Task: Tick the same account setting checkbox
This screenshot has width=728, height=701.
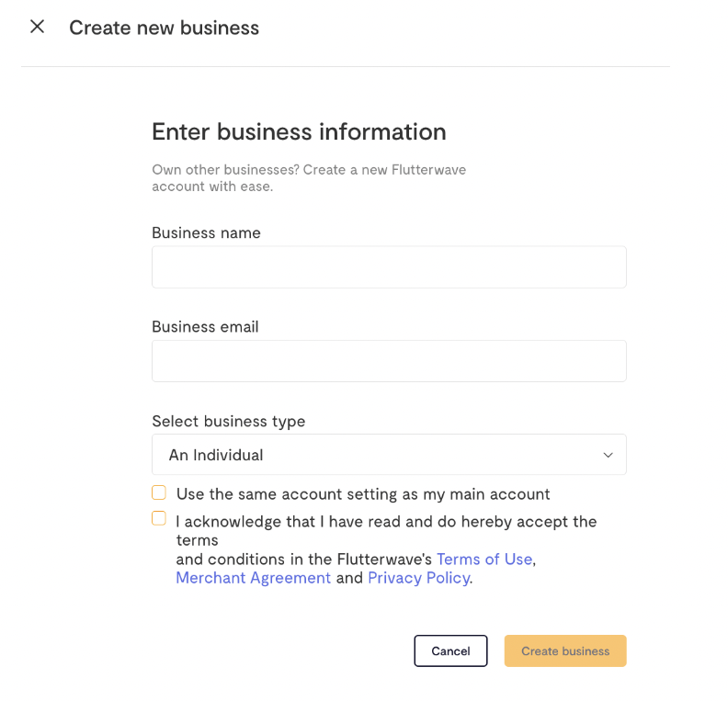Action: [159, 492]
